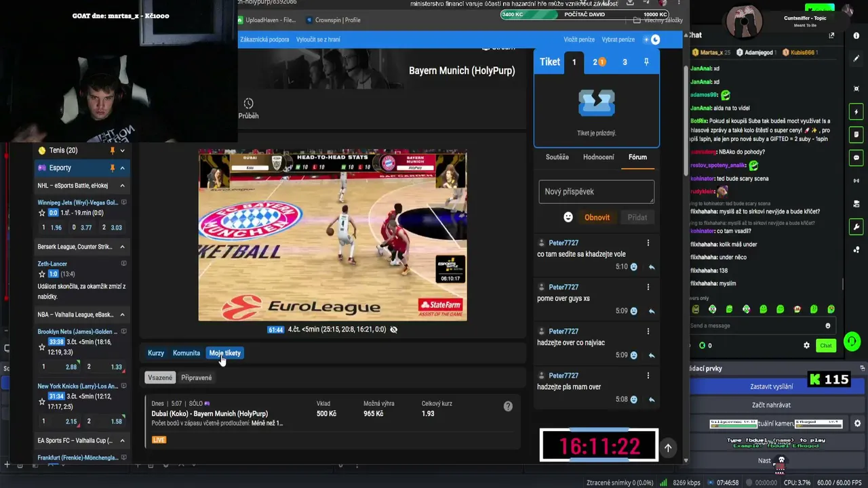The image size is (868, 488).
Task: Open options menu on 'pome over guys' post
Action: 648,287
